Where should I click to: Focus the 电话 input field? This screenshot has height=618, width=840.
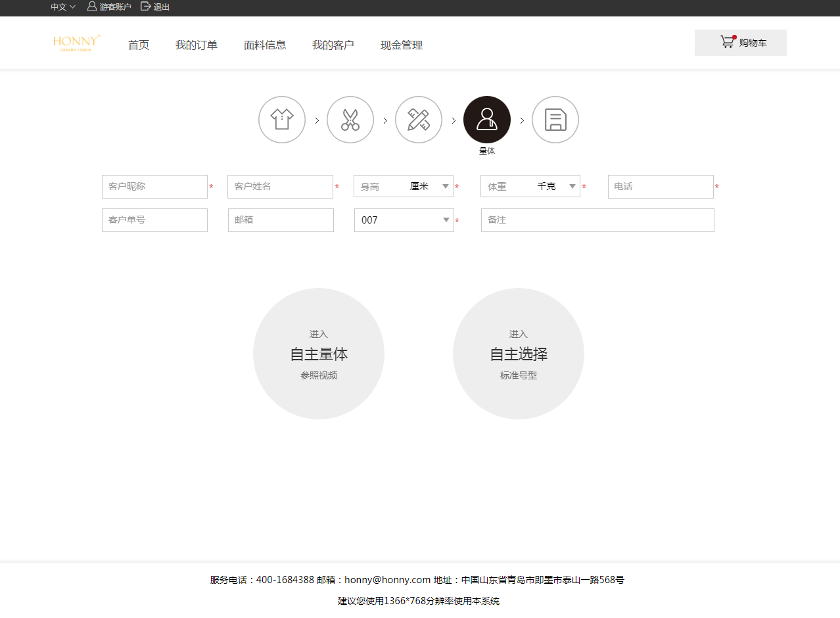point(661,187)
